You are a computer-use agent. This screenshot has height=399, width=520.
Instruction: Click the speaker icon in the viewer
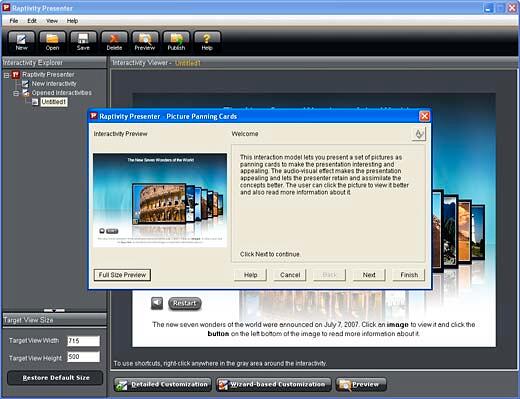click(157, 303)
